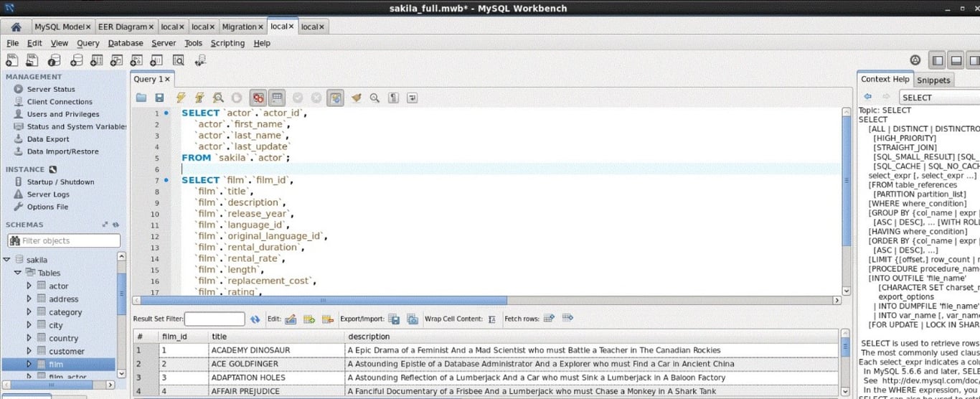Create new table toolbar icon

[96, 61]
